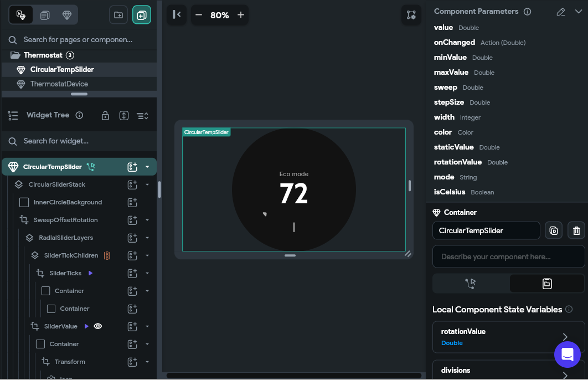Add a widget to the Transform row
The height and width of the screenshot is (380, 588).
click(x=132, y=362)
